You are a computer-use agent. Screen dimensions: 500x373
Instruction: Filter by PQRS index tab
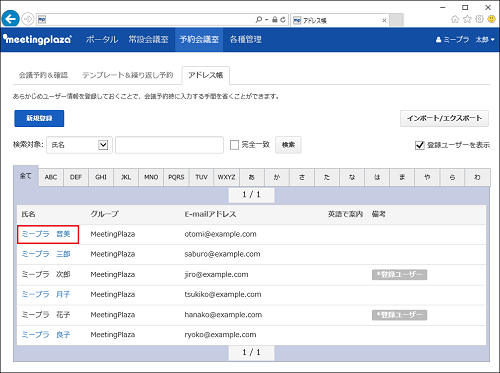(x=176, y=177)
